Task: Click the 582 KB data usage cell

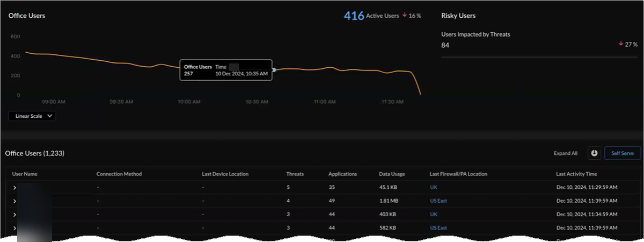Action: [x=387, y=227]
